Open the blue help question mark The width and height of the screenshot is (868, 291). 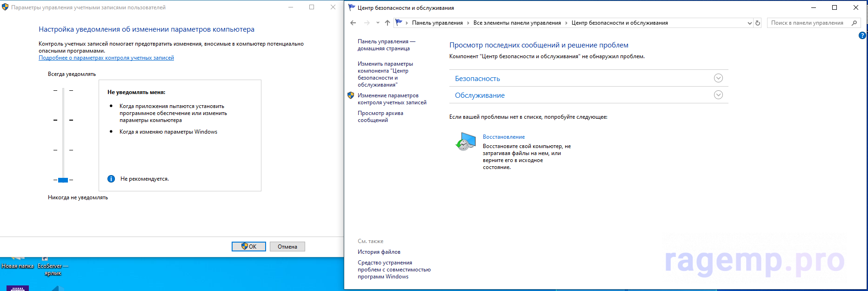[x=862, y=35]
